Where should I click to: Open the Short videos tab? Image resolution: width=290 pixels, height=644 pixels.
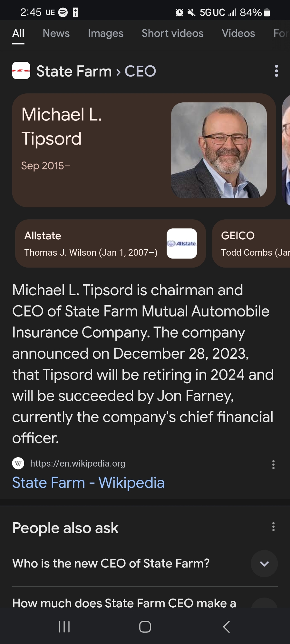pos(172,33)
